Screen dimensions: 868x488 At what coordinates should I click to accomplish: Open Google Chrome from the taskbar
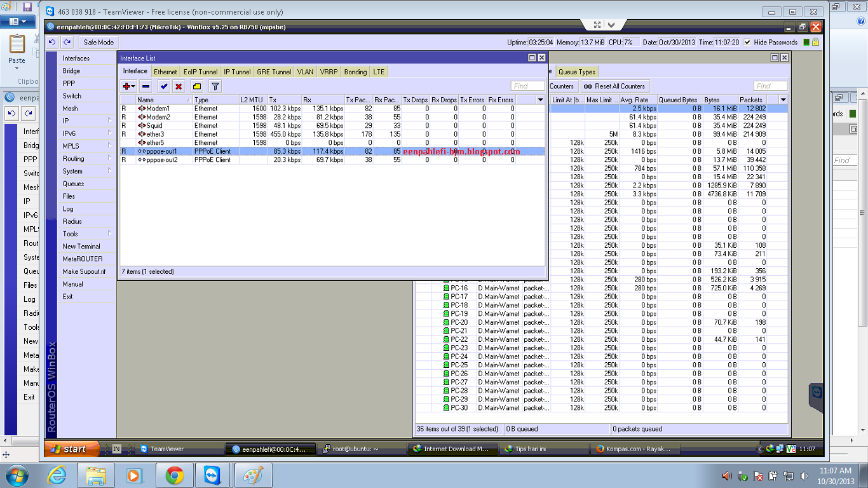[174, 475]
